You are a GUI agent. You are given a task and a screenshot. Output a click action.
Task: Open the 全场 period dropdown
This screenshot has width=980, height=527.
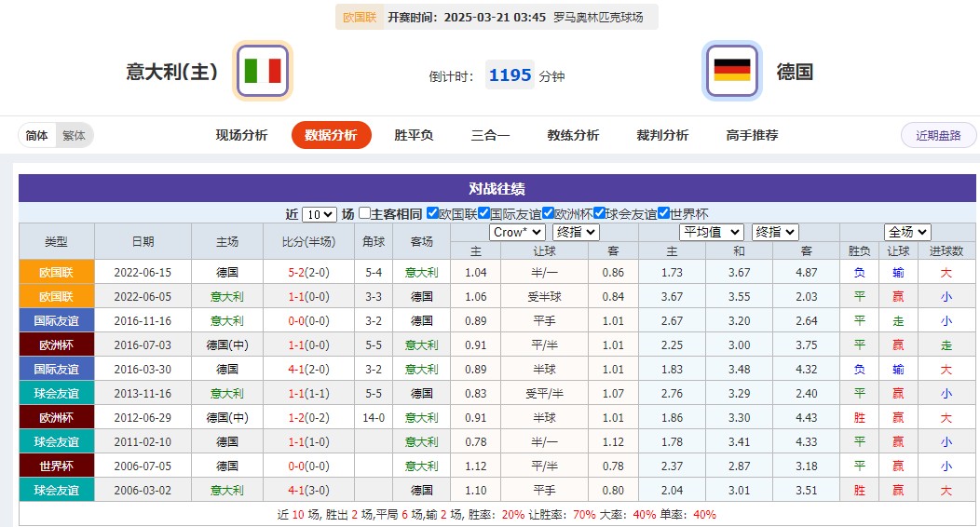point(907,232)
